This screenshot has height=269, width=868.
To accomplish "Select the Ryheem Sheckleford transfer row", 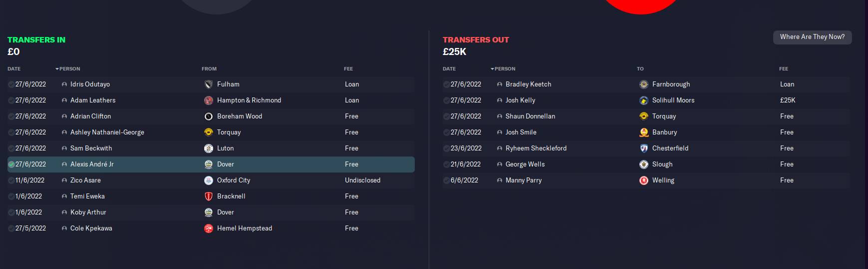I will [x=646, y=148].
